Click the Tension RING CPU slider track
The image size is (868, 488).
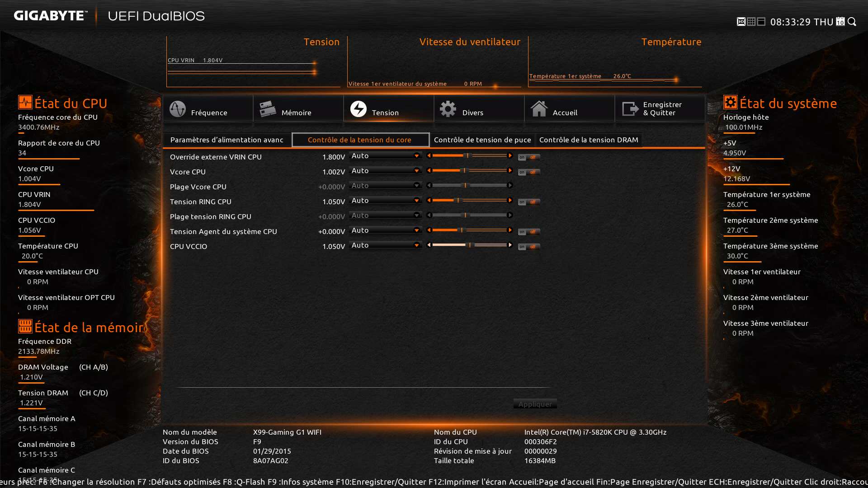(x=469, y=200)
